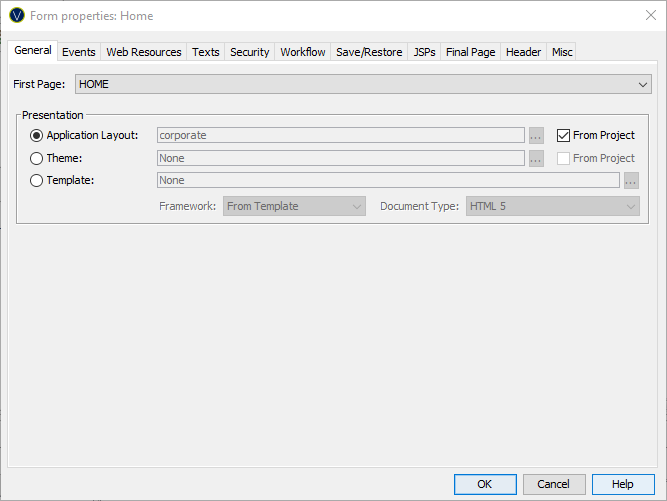The height and width of the screenshot is (501, 667).
Task: Open the Save/Restore tab
Action: click(371, 52)
